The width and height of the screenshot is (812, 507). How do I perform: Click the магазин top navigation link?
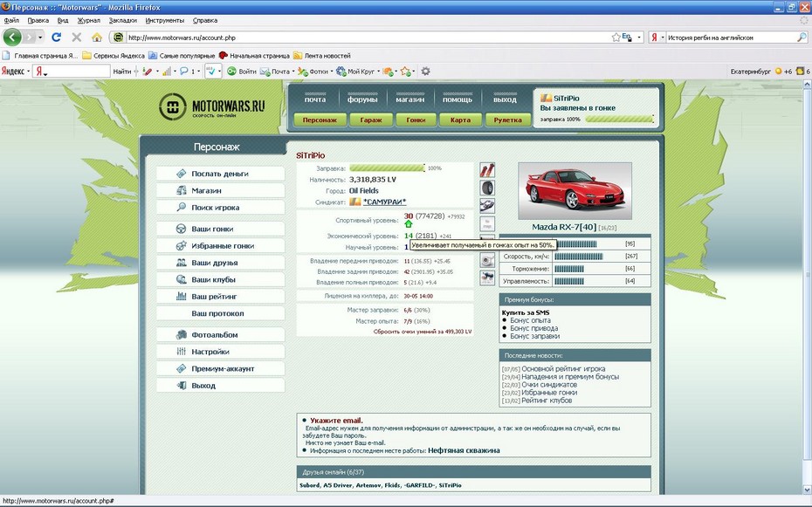pos(410,99)
